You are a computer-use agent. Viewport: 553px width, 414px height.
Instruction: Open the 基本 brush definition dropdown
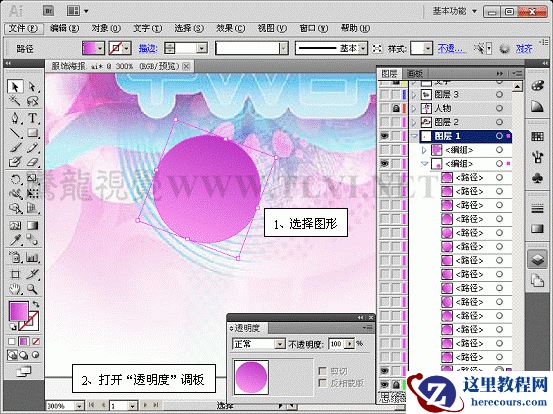pos(363,48)
